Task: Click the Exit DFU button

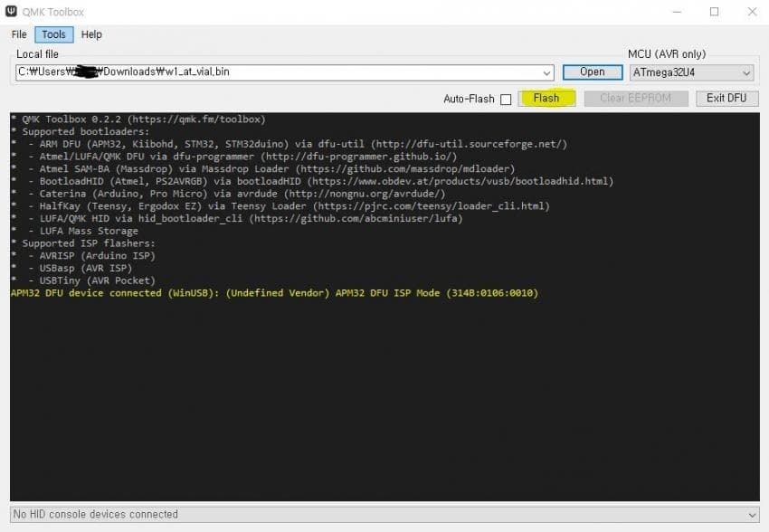Action: (x=726, y=98)
